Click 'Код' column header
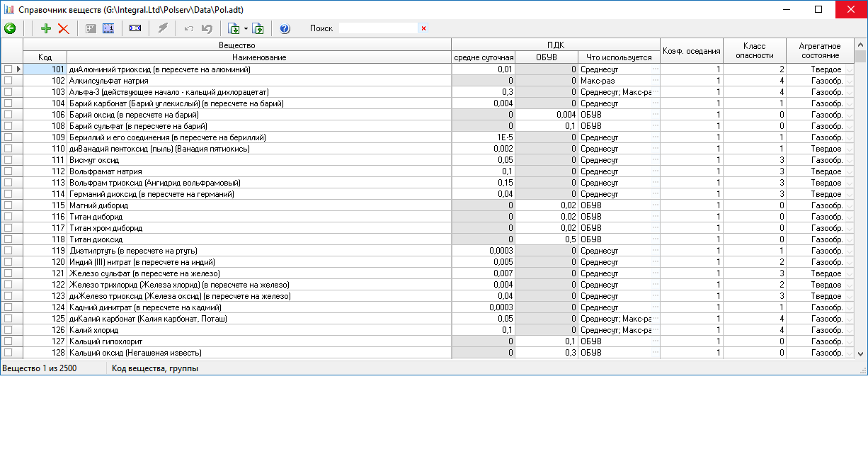The width and height of the screenshot is (868, 459). [x=45, y=57]
